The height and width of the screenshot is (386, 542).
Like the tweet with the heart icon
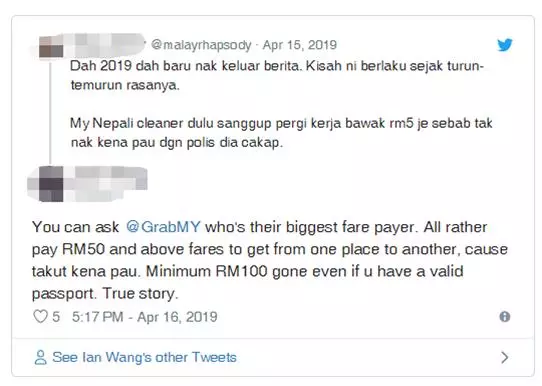(x=40, y=317)
